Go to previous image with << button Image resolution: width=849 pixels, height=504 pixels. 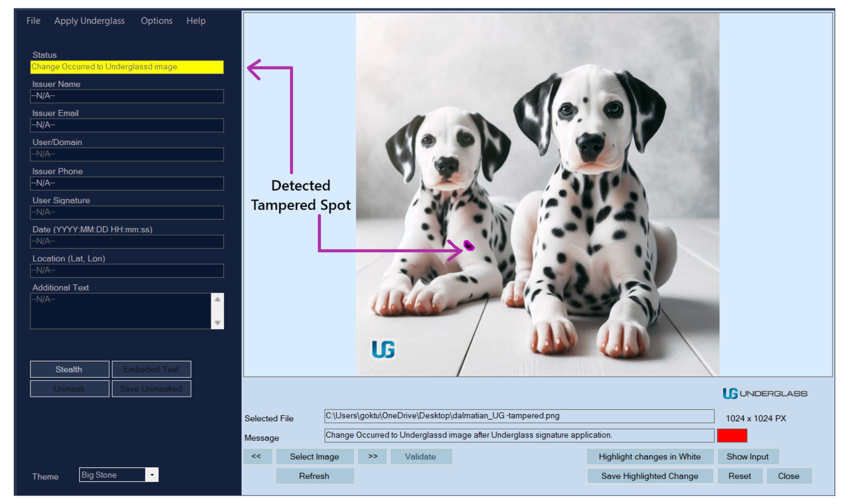[257, 456]
